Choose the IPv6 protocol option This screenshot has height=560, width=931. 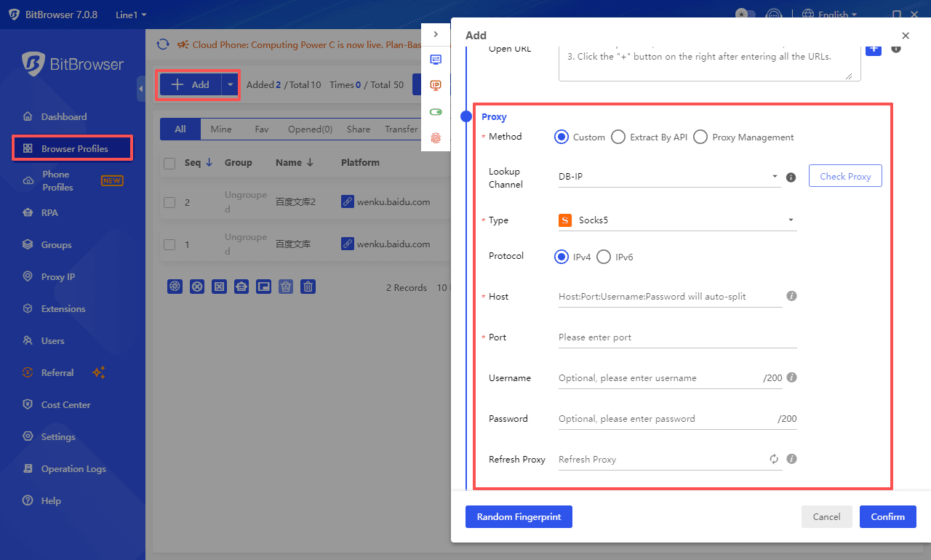tap(604, 256)
